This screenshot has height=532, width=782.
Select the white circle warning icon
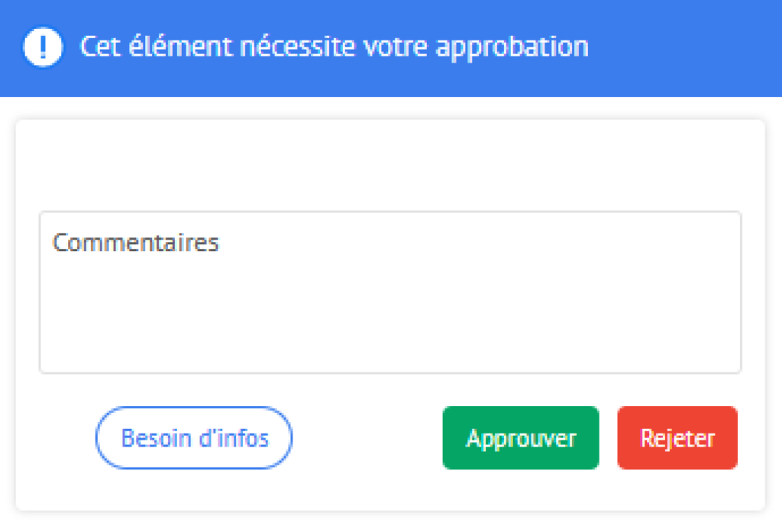pos(44,47)
